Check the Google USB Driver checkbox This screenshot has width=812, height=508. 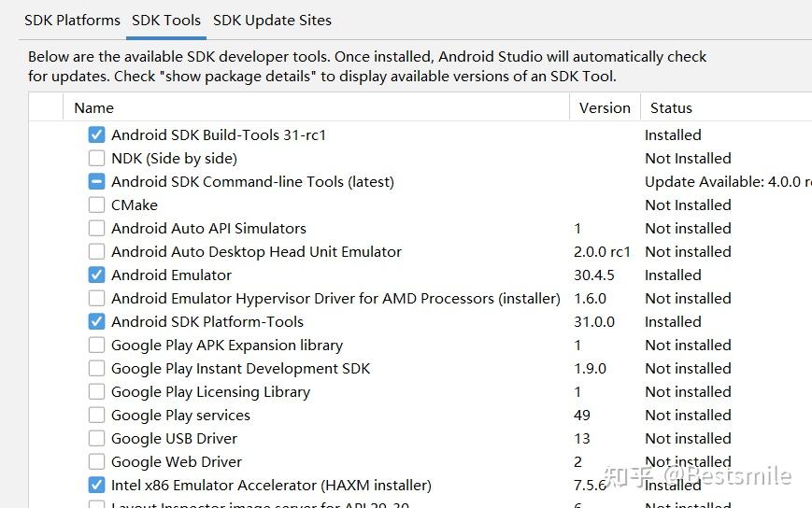96,438
